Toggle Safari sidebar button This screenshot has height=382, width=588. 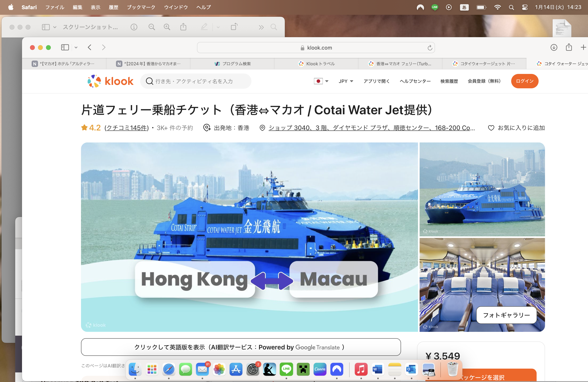pos(65,47)
